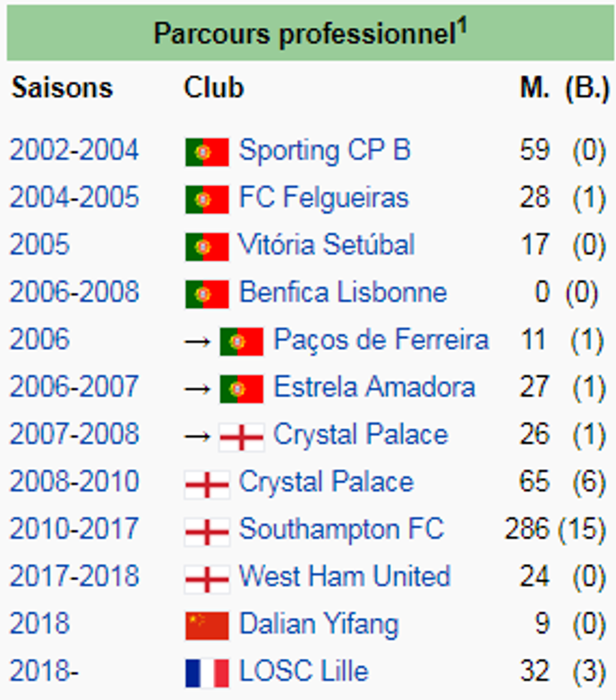The width and height of the screenshot is (616, 700).
Task: Open the Dalian Yifang link
Action: [x=319, y=625]
